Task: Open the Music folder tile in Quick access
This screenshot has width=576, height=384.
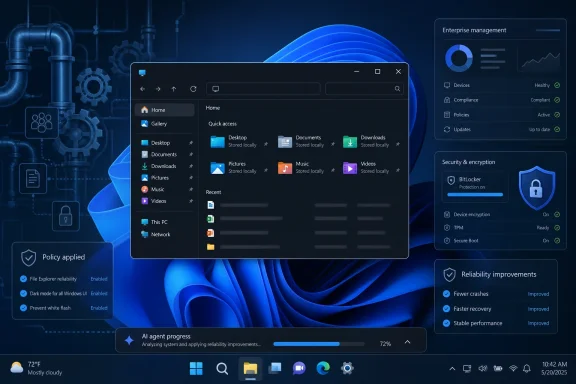Action: (306, 168)
